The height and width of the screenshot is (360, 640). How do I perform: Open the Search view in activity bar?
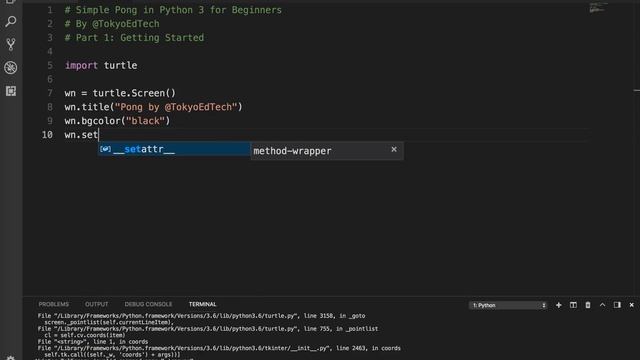[x=11, y=21]
